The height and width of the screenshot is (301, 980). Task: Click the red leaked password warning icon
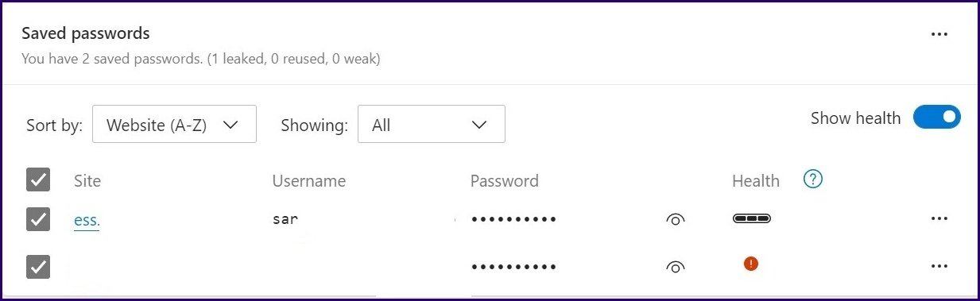tap(750, 264)
